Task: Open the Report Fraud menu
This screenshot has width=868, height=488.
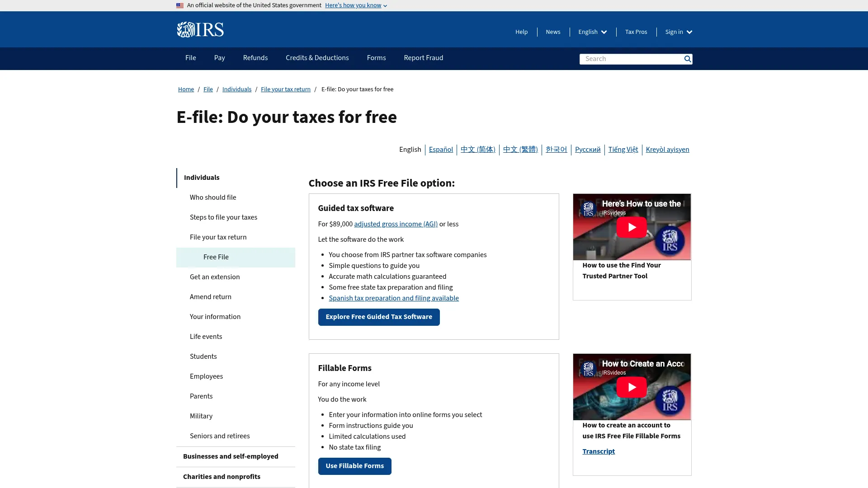Action: [424, 58]
